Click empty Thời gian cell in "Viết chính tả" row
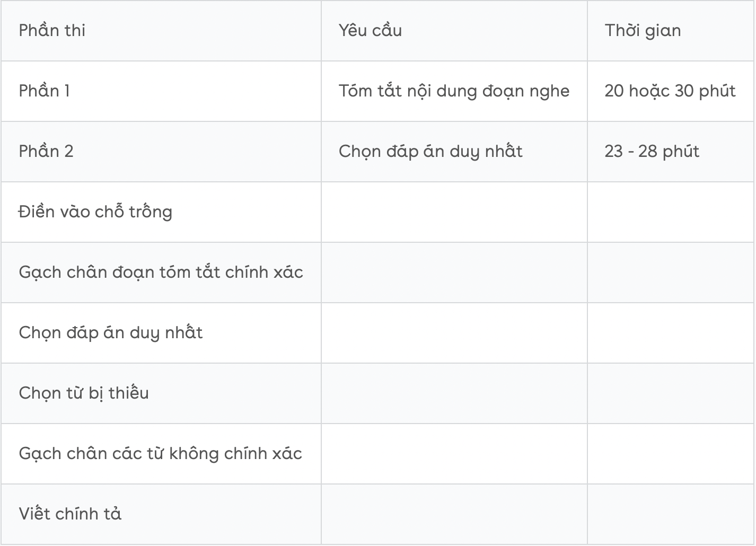The width and height of the screenshot is (756, 546). pos(670,514)
